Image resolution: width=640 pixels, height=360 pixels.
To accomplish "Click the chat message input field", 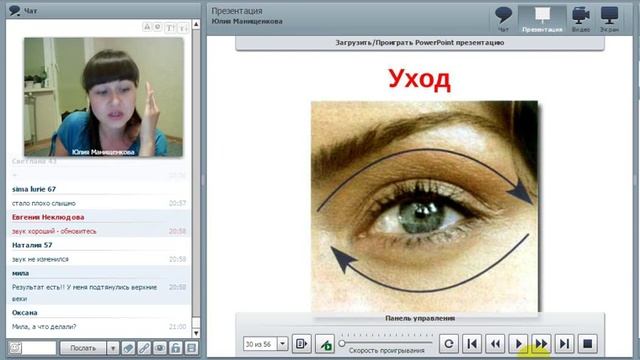I will 39,348.
